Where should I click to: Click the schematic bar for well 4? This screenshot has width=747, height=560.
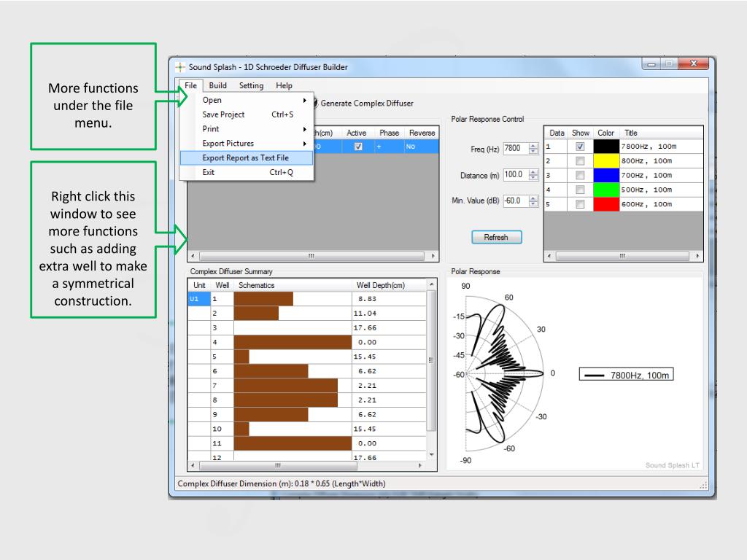click(x=293, y=343)
